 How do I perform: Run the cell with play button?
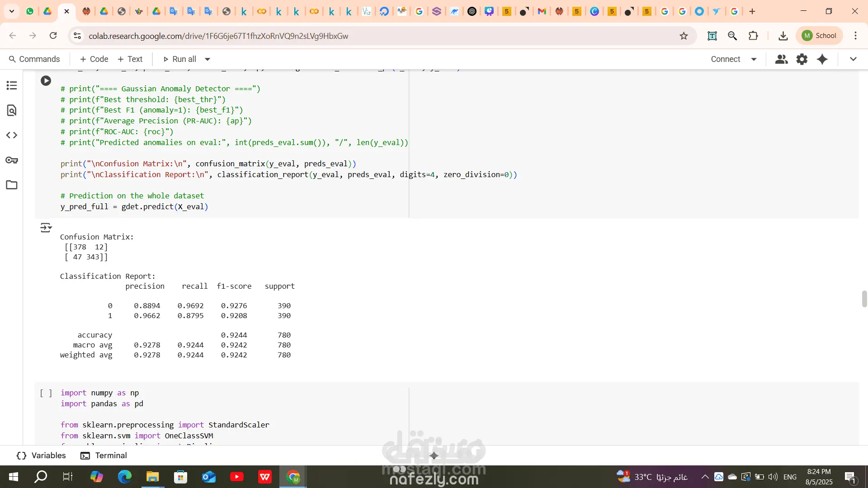click(46, 81)
